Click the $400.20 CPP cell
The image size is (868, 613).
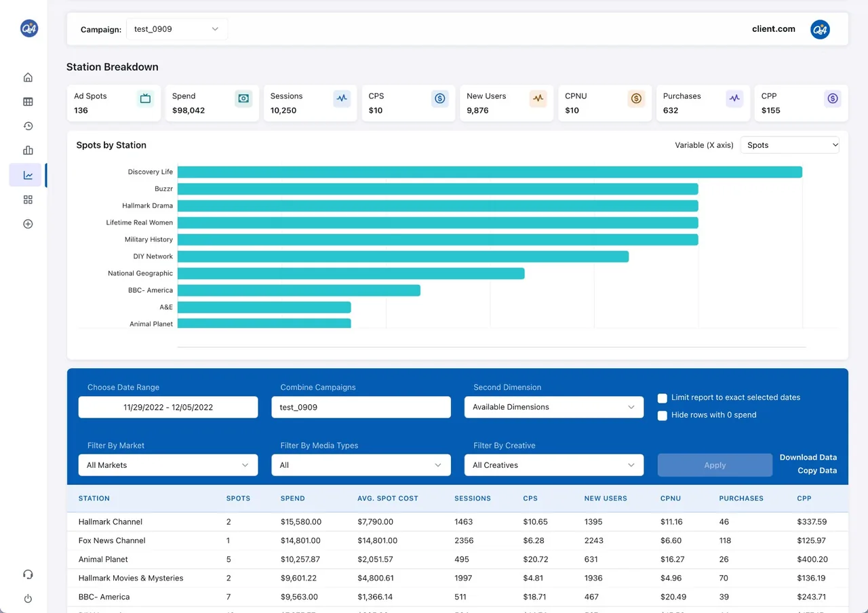(812, 559)
